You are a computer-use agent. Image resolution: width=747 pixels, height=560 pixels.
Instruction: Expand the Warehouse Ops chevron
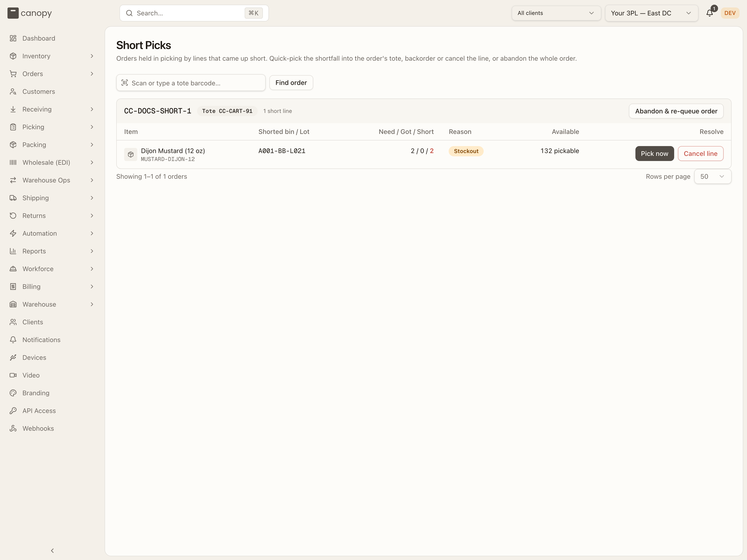tap(92, 180)
